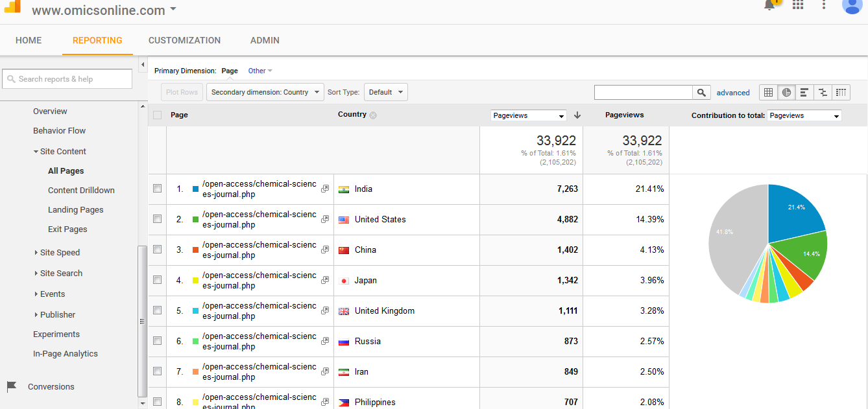
Task: Open In-Page Analytics report
Action: tap(65, 354)
